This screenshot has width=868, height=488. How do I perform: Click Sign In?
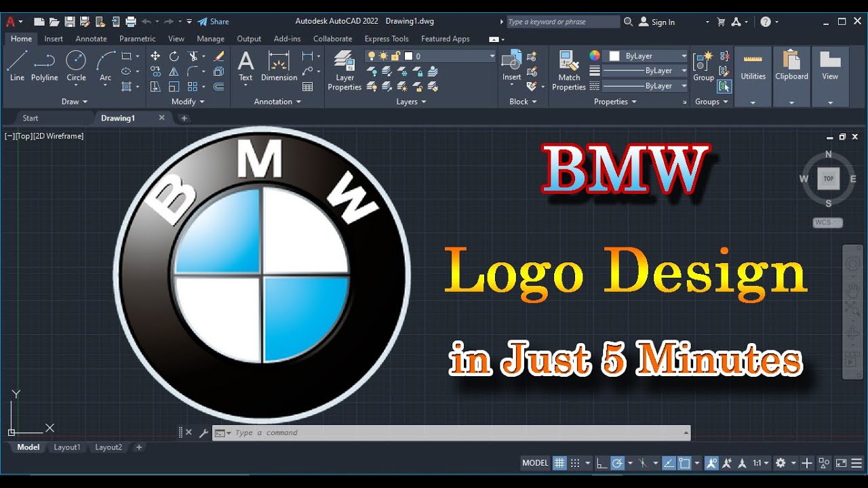[657, 22]
